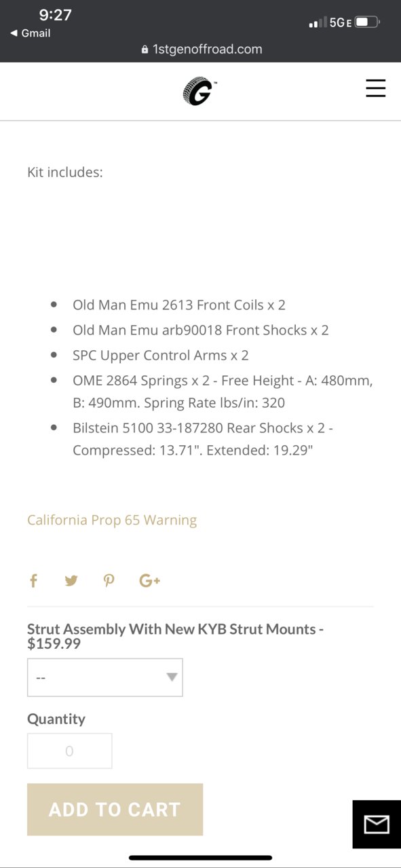Image resolution: width=401 pixels, height=868 pixels.
Task: Pin it with Pinterest icon
Action: tap(109, 580)
